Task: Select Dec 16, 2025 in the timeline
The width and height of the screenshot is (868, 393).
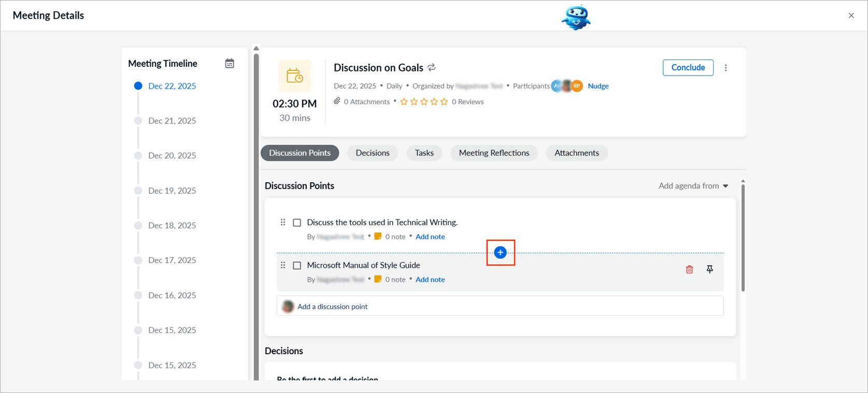Action: [x=172, y=295]
